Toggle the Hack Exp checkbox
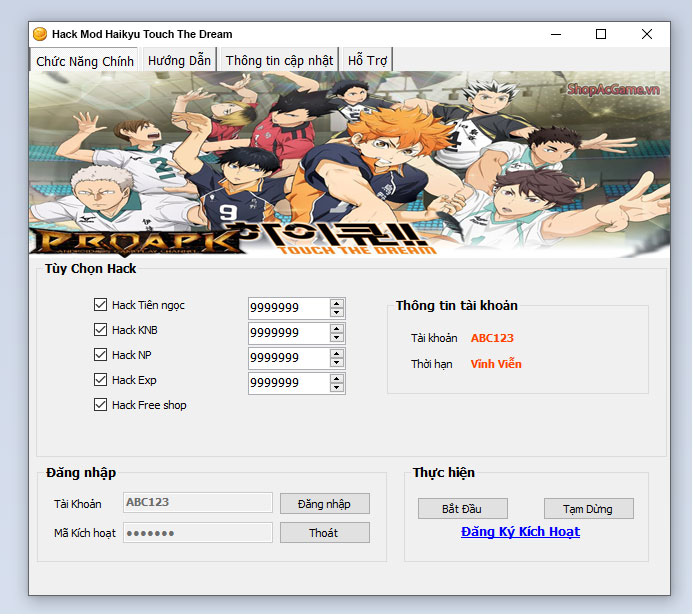This screenshot has height=616, width=693. pos(100,380)
